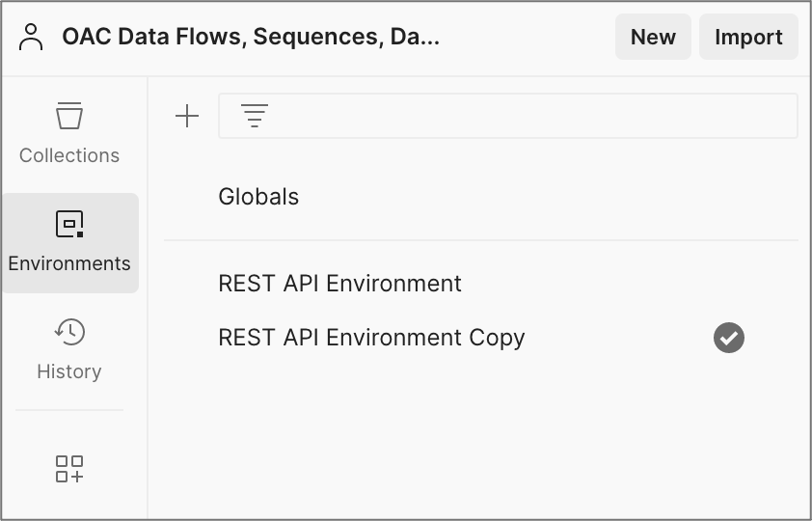Select REST API Environment in the list
The width and height of the screenshot is (812, 521).
pos(340,284)
